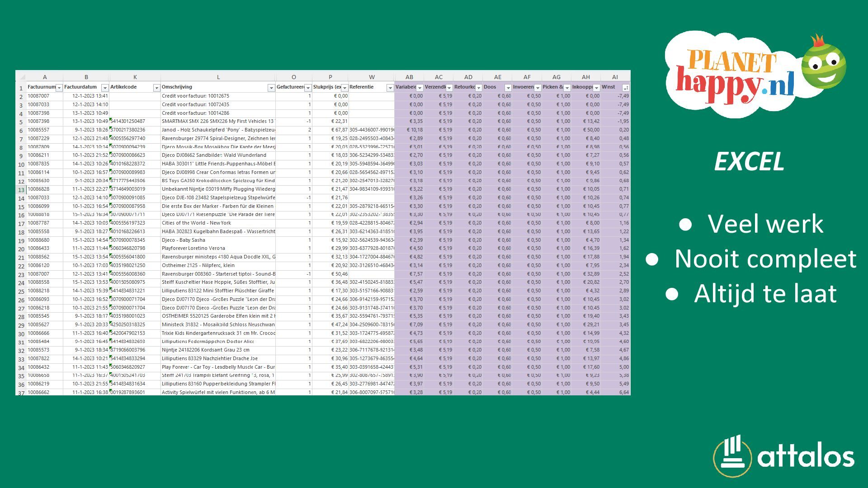Image resolution: width=868 pixels, height=488 pixels.
Task: Open the Artikelcode filter arrow
Action: tap(156, 88)
